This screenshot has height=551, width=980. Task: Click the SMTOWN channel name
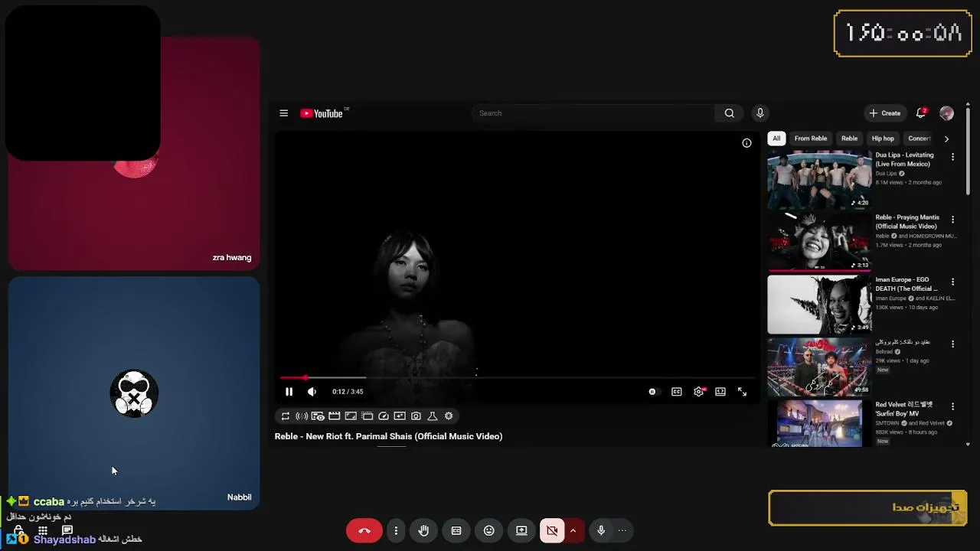coord(886,423)
